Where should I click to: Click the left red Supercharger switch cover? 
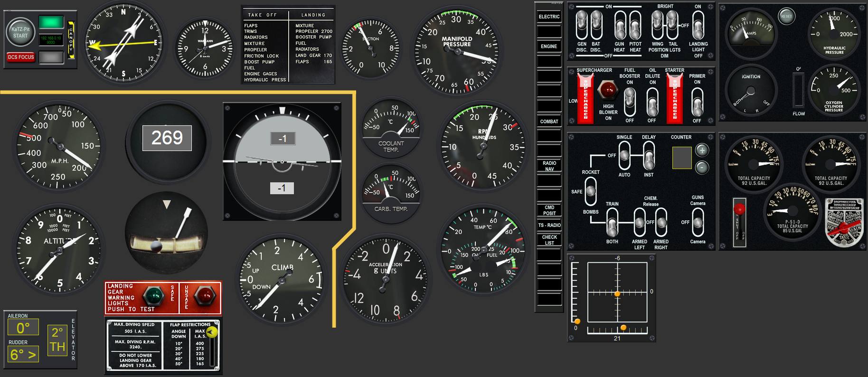pyautogui.click(x=585, y=98)
